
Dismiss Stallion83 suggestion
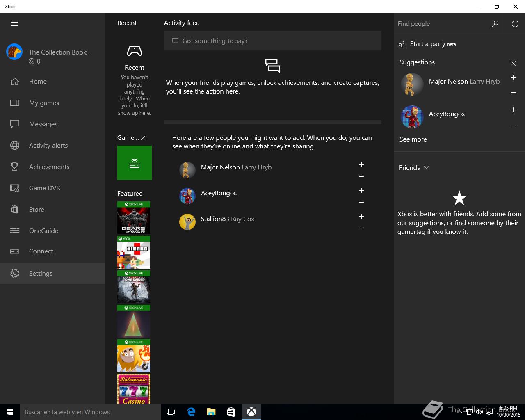pos(361,228)
